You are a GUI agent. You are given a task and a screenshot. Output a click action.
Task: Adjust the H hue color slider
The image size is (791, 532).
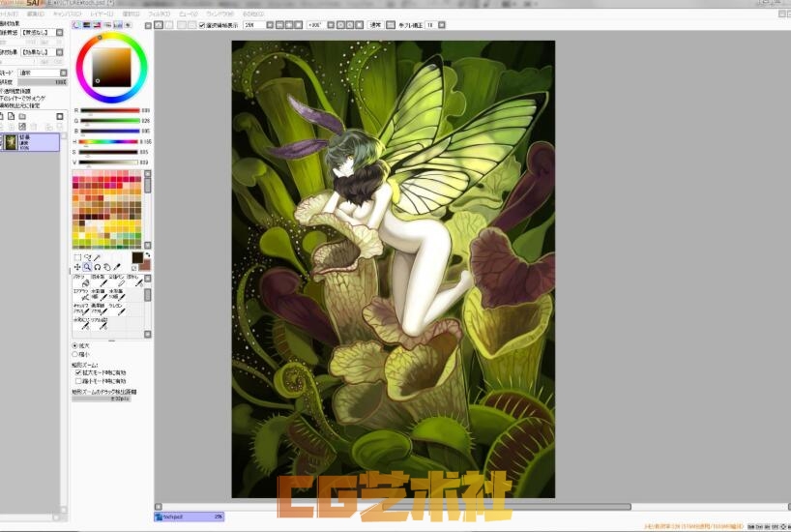[x=108, y=142]
